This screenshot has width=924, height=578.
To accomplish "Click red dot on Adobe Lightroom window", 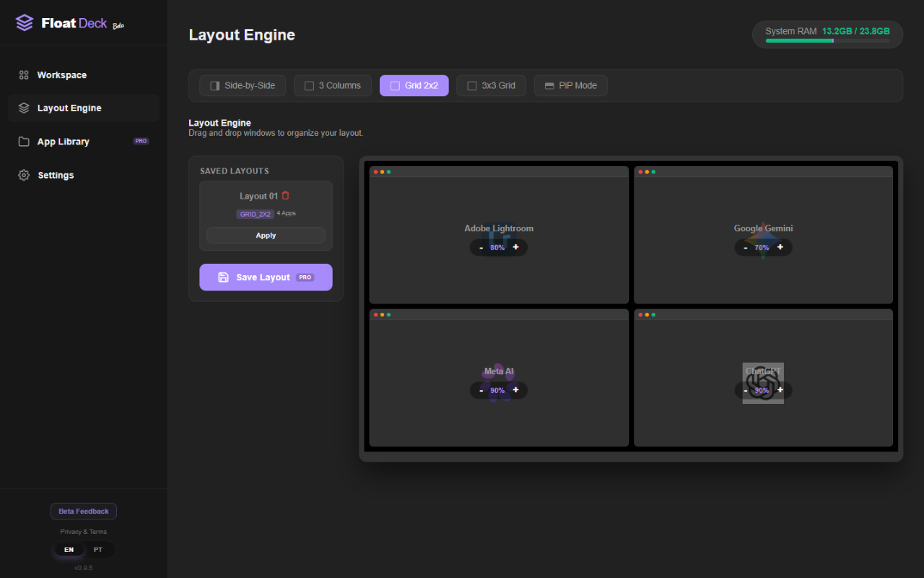I will 376,172.
